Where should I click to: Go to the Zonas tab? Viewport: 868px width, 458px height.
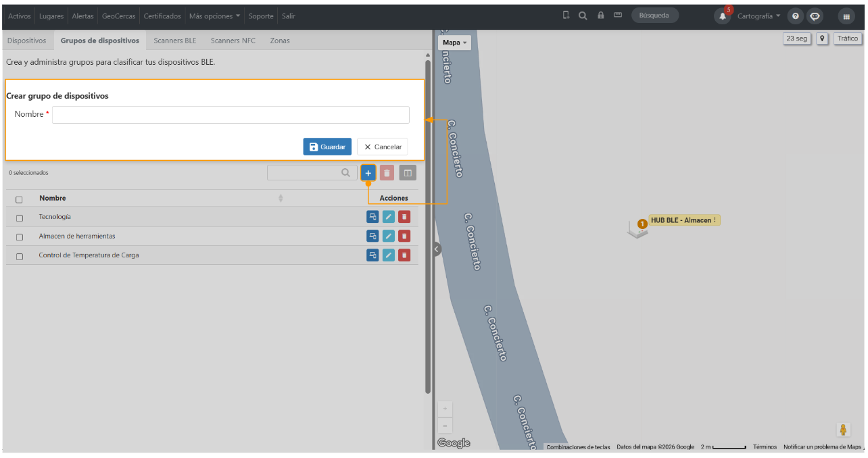coord(280,41)
